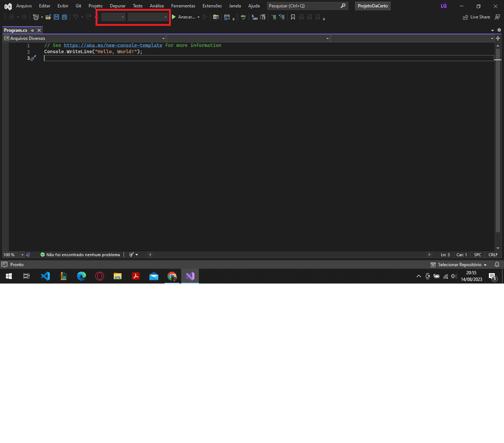Open the Exibir menu

click(x=63, y=6)
